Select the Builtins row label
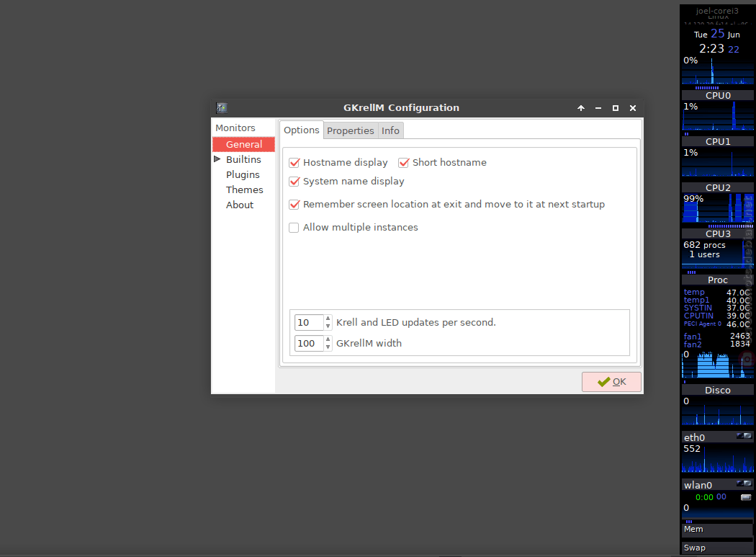The width and height of the screenshot is (756, 557). pyautogui.click(x=243, y=159)
